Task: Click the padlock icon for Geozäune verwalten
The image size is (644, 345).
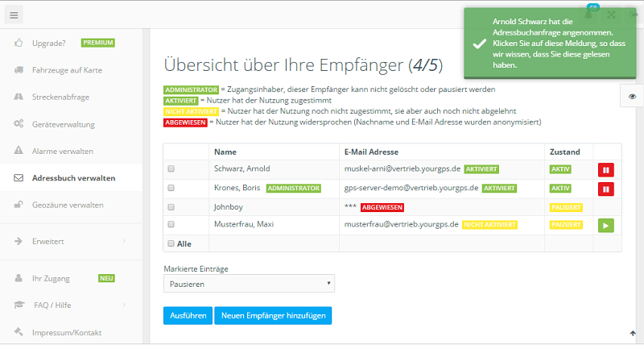Action: pyautogui.click(x=19, y=205)
